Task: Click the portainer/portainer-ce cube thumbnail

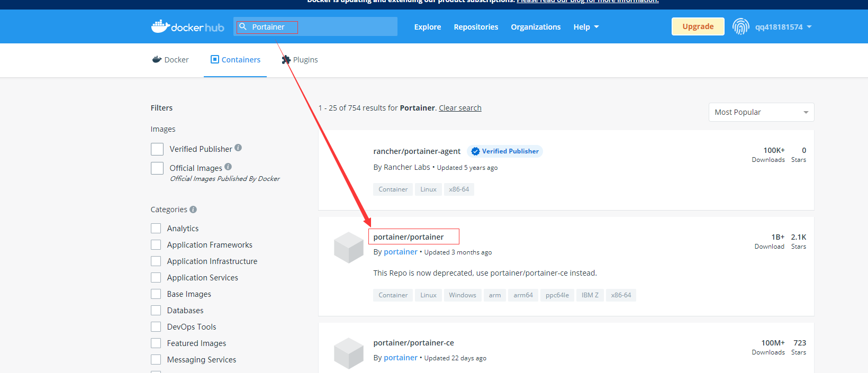Action: [x=349, y=353]
